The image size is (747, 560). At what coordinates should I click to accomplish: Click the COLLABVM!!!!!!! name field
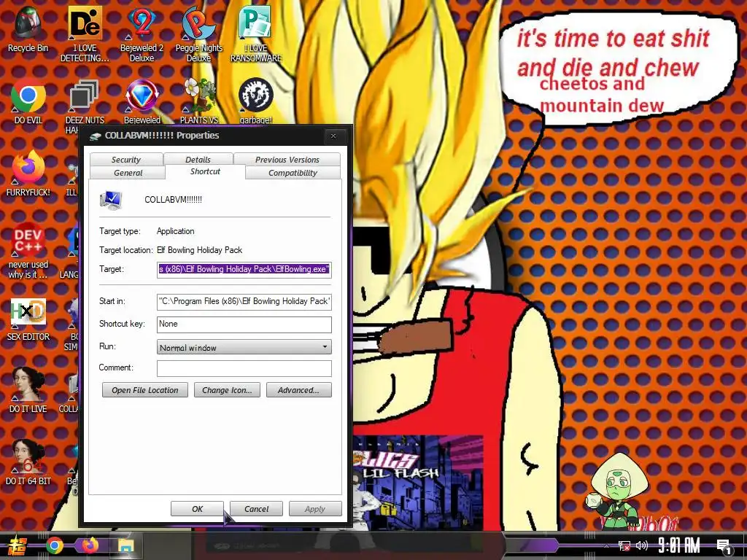click(173, 200)
